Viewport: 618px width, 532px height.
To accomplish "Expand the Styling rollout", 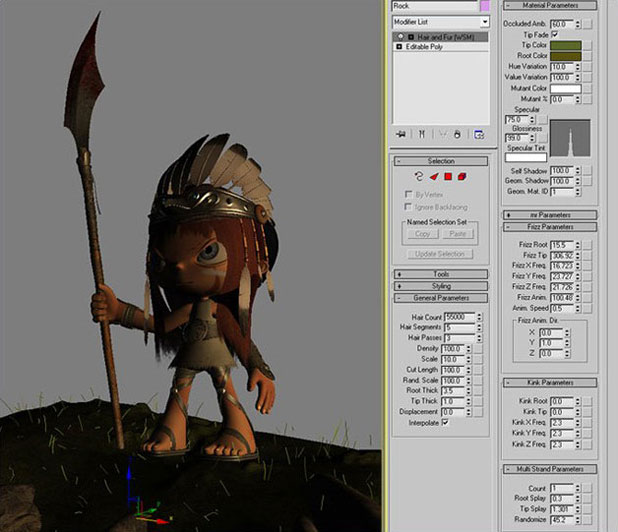I will pos(441,286).
